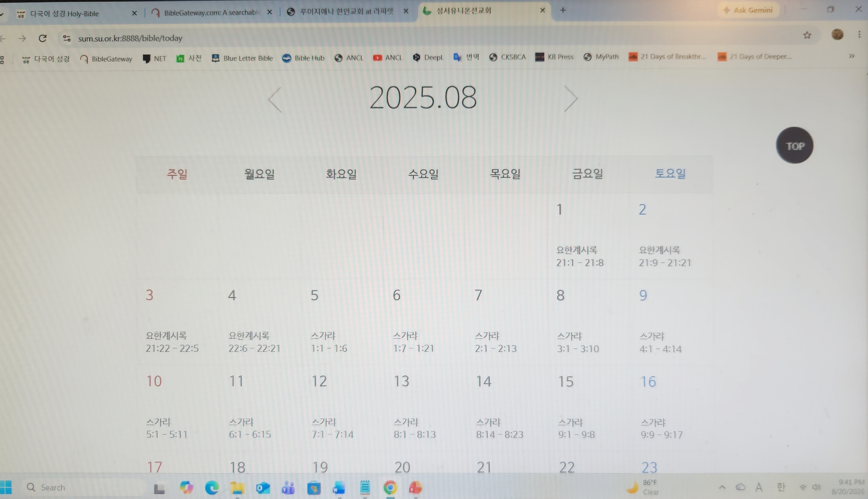Screen dimensions: 868x499
Task: Open August 16 reading 스가랴 9:9 - 9:17
Action: pos(661,428)
